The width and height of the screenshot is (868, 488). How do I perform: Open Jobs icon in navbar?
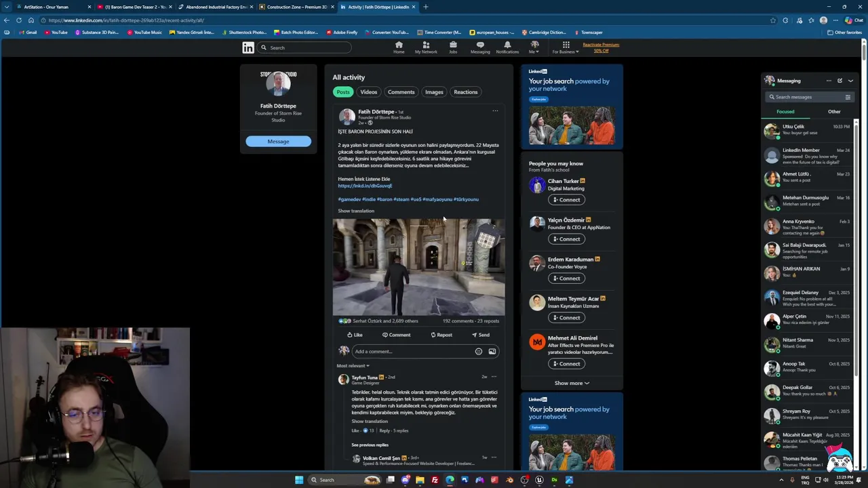pos(453,47)
